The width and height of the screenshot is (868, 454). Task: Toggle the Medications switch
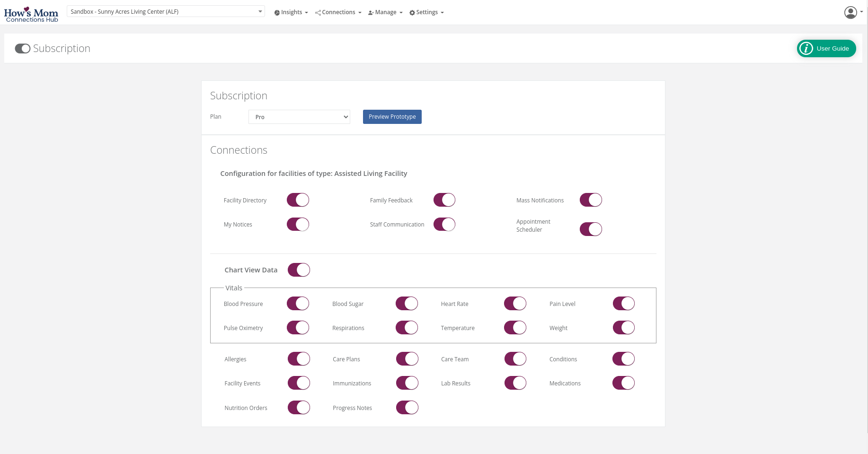tap(623, 383)
